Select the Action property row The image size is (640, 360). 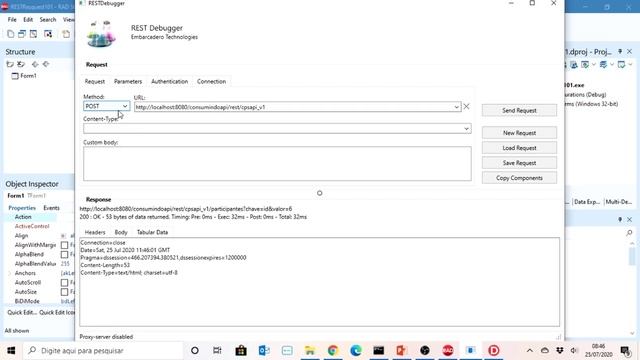tap(39, 217)
